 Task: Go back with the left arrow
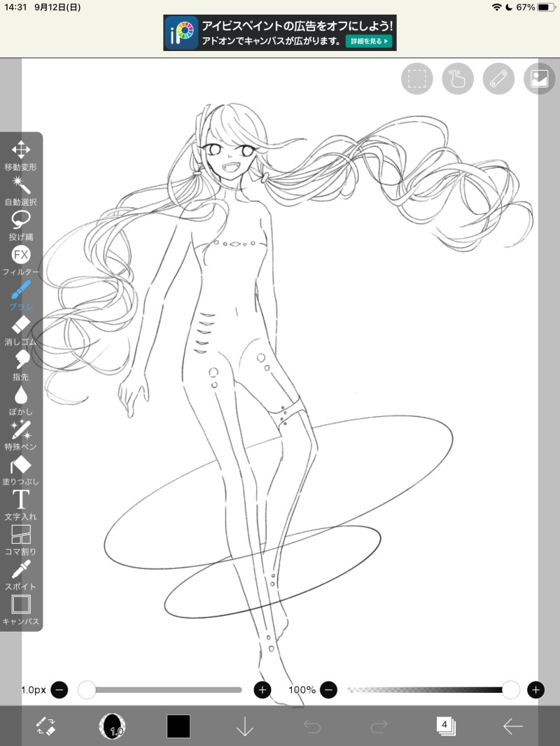(x=513, y=726)
